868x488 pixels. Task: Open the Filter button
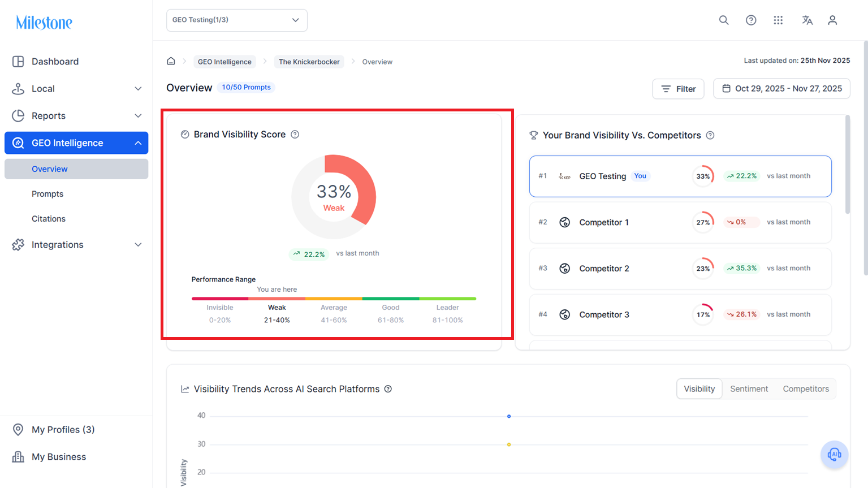[678, 89]
